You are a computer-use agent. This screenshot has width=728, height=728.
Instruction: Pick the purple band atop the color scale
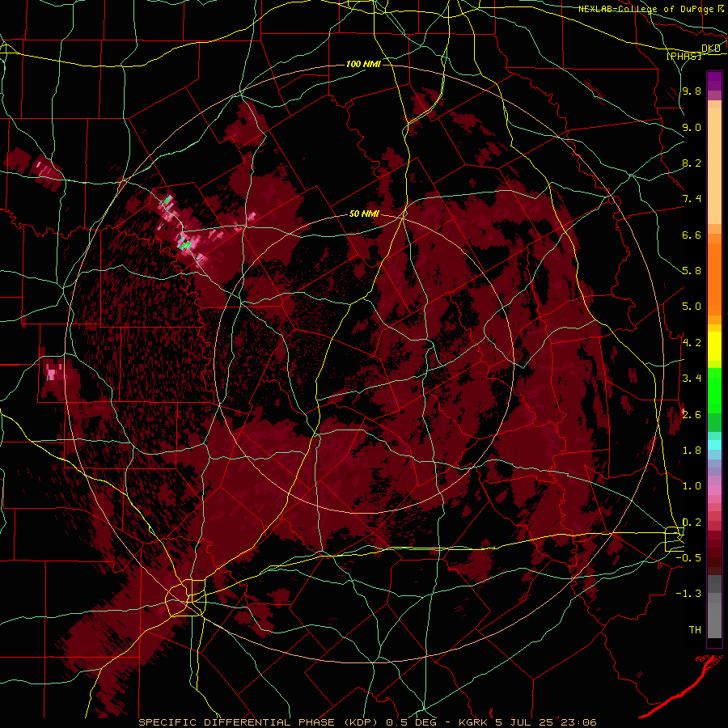coord(714,81)
